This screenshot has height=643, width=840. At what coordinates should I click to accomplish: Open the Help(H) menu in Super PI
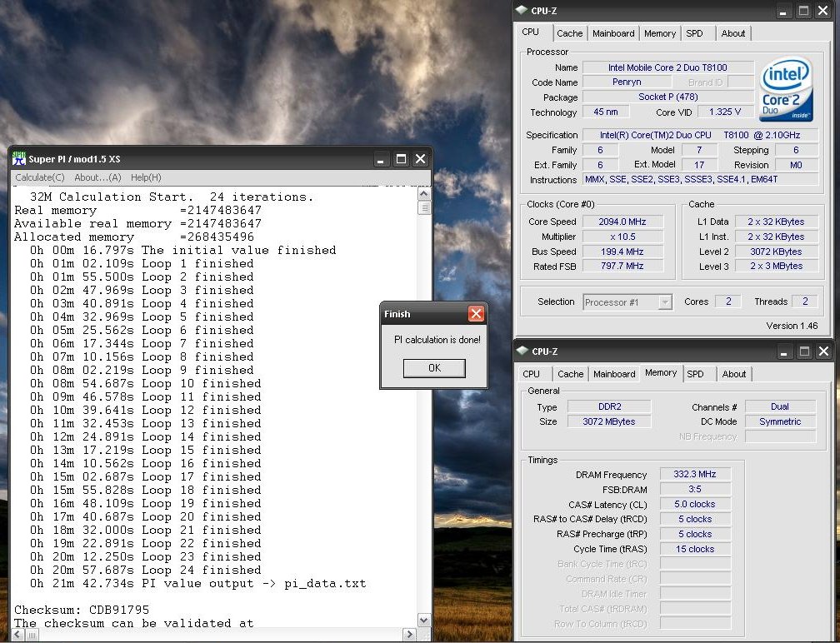coord(146,177)
